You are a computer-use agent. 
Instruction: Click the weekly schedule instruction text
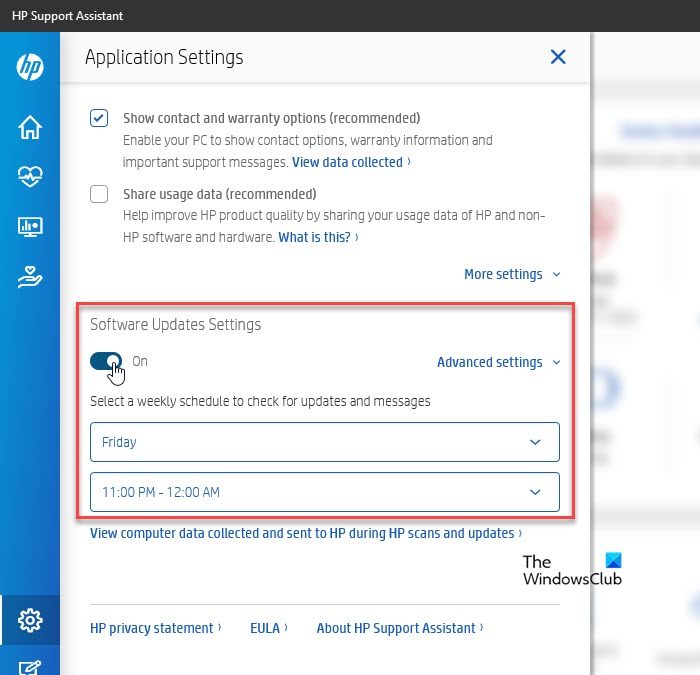tap(260, 401)
